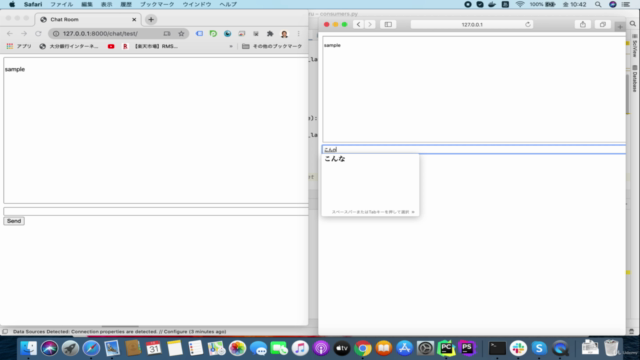Open the 編集 menu
Screen dimensions: 640x360
[87, 4]
